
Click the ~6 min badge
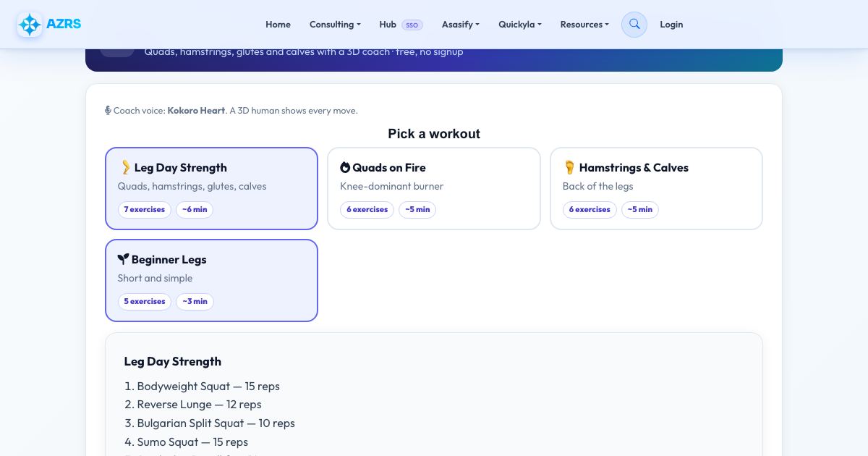[x=195, y=210]
